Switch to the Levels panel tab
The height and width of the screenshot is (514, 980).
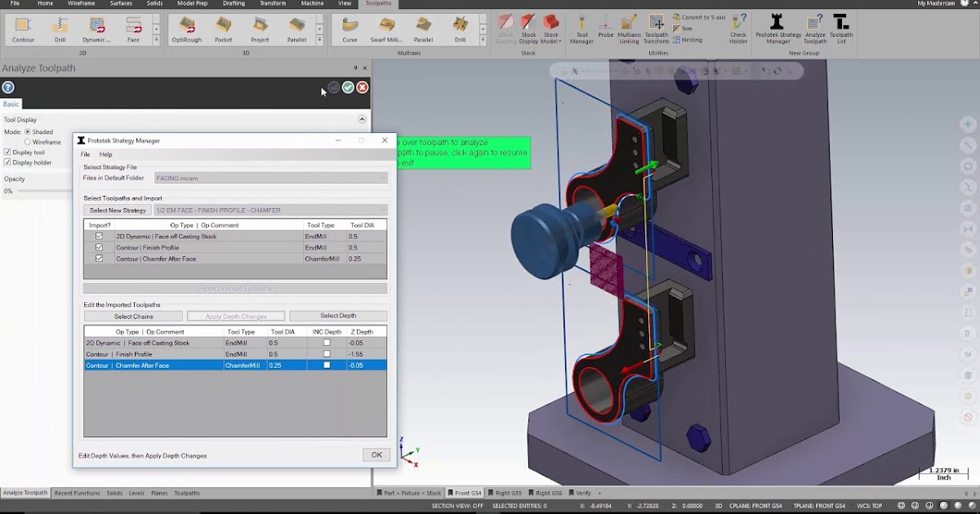tap(136, 493)
